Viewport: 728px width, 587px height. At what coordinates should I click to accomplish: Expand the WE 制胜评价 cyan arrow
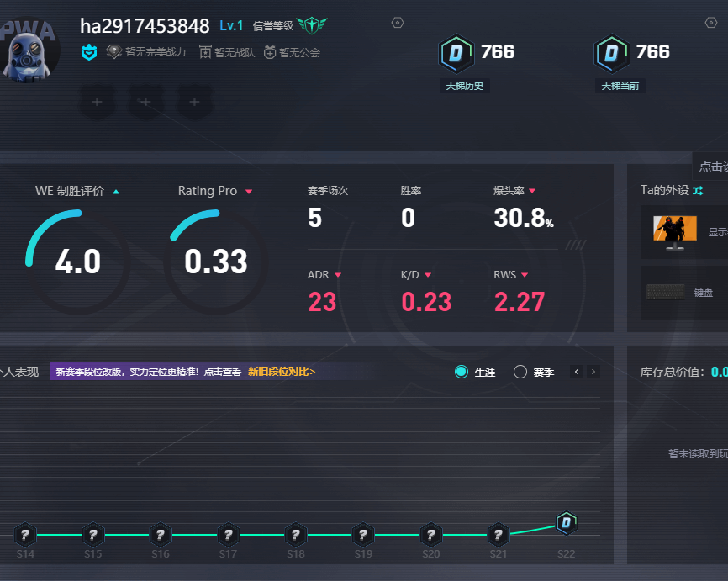(x=116, y=192)
